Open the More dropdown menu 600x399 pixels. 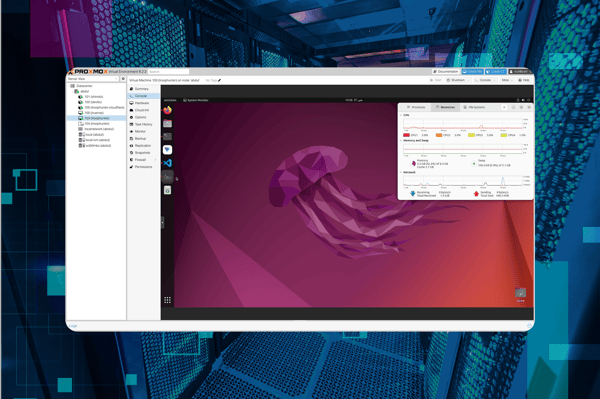(x=507, y=80)
